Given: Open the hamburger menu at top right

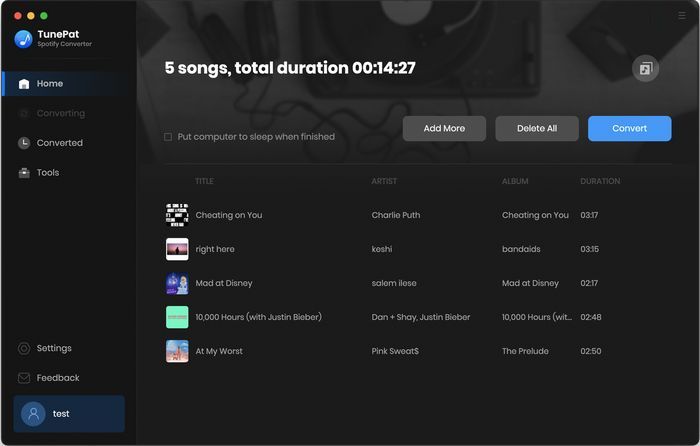Looking at the screenshot, I should coord(682,16).
